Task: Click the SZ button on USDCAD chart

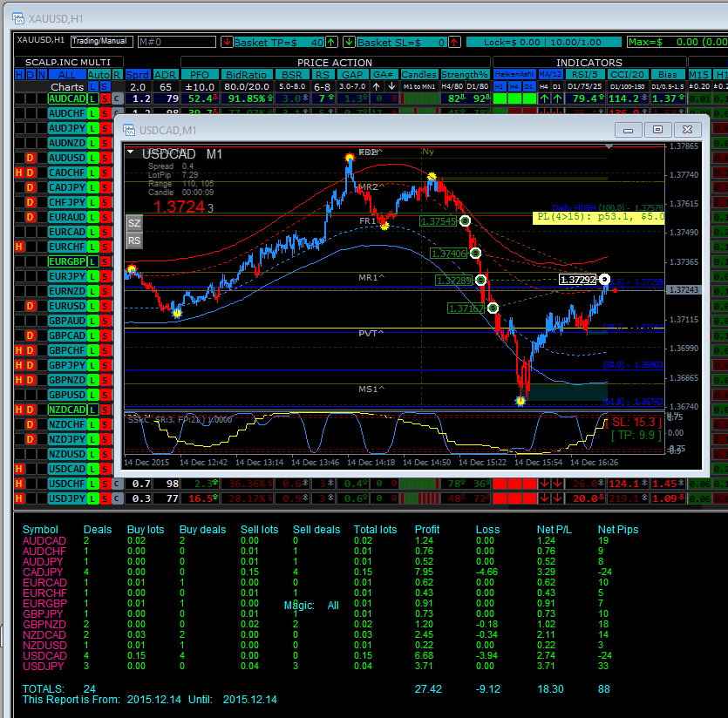Action: [x=134, y=223]
